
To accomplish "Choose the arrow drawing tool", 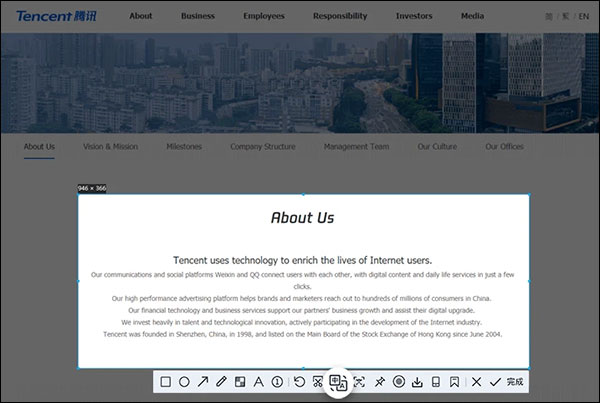I will tap(203, 382).
